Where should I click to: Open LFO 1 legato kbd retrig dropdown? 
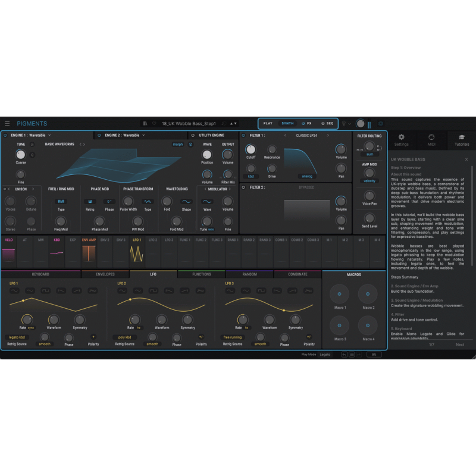[x=17, y=337]
